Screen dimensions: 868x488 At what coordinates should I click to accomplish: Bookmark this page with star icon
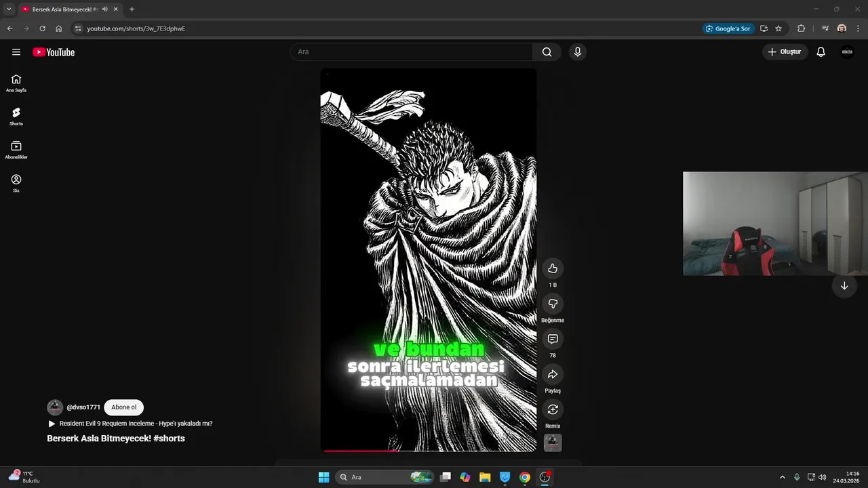778,28
